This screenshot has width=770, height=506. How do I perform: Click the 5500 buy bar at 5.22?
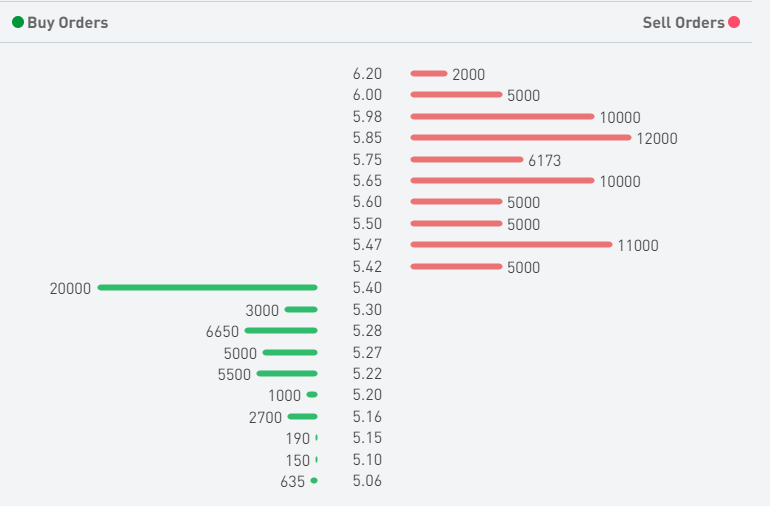[286, 374]
